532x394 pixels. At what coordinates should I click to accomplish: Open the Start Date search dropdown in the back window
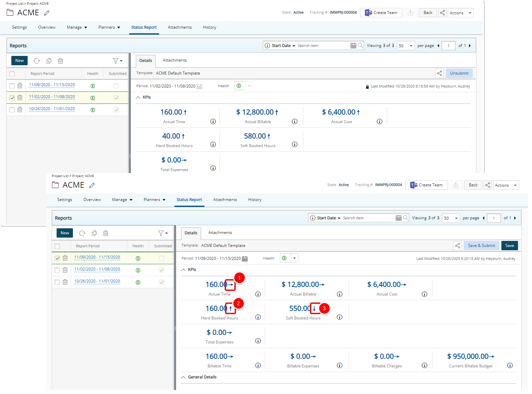[x=283, y=46]
